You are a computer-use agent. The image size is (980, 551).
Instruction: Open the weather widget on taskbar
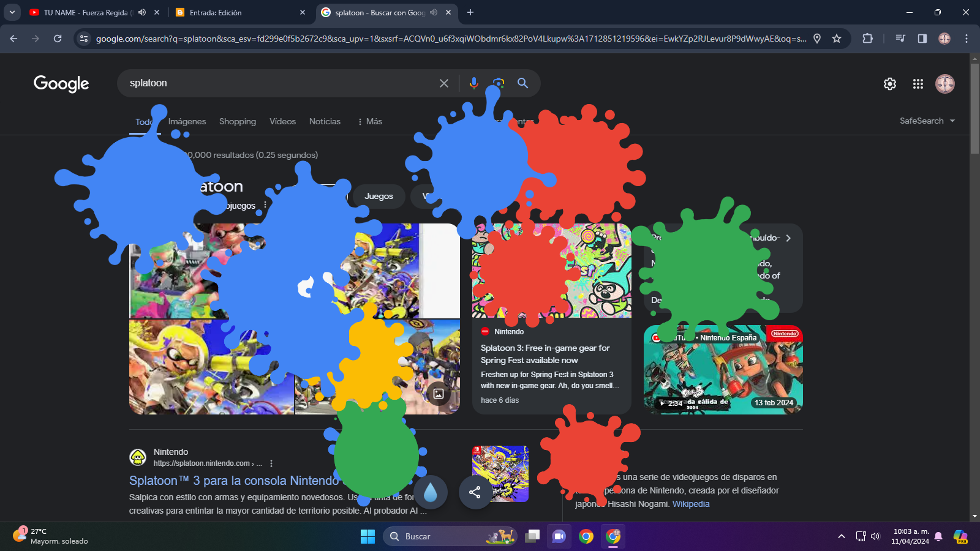point(50,536)
